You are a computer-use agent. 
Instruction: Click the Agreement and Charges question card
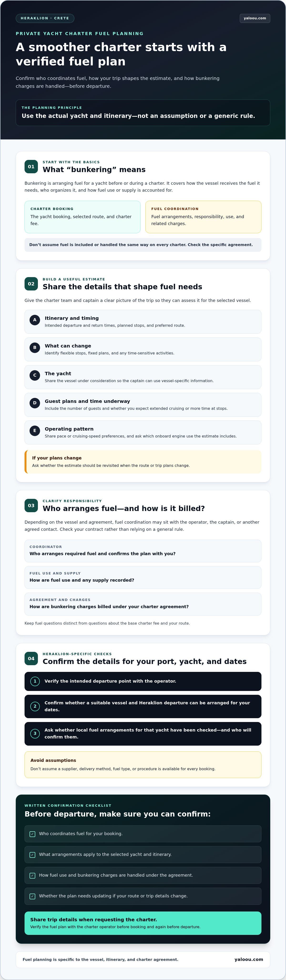[143, 604]
